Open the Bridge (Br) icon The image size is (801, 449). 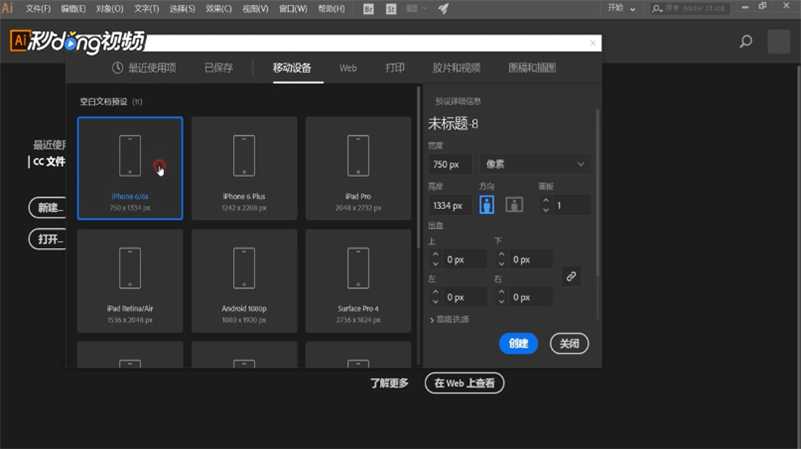coord(368,9)
